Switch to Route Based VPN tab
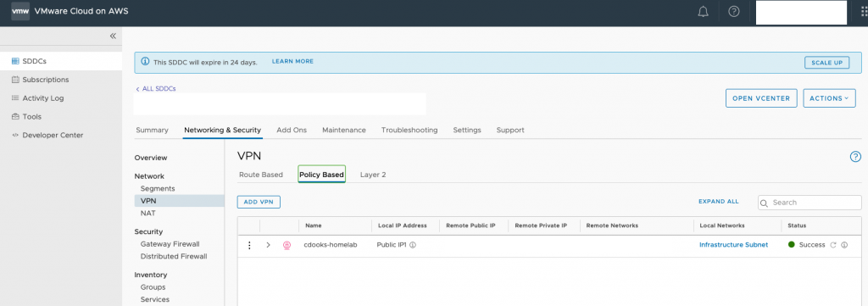The image size is (868, 306). (x=261, y=175)
